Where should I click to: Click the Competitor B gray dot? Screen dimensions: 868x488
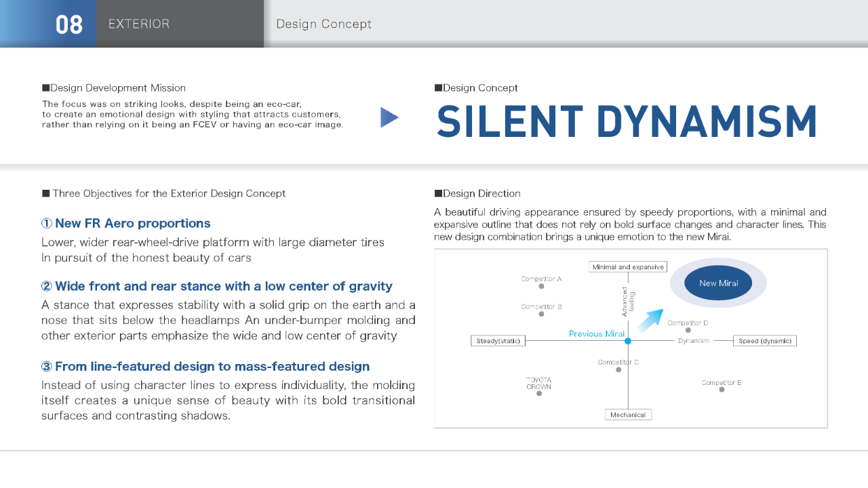pyautogui.click(x=541, y=314)
